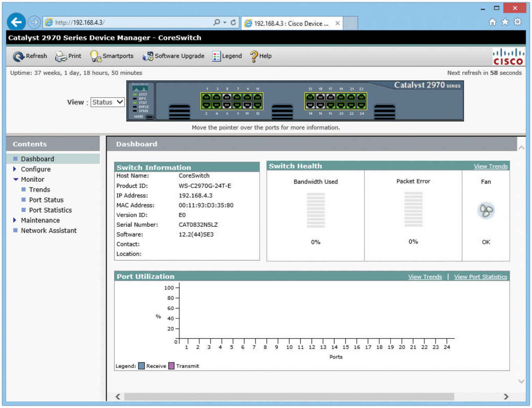Viewport: 532px width, 408px height.
Task: Click port 24 on the switch image
Action: (361, 105)
